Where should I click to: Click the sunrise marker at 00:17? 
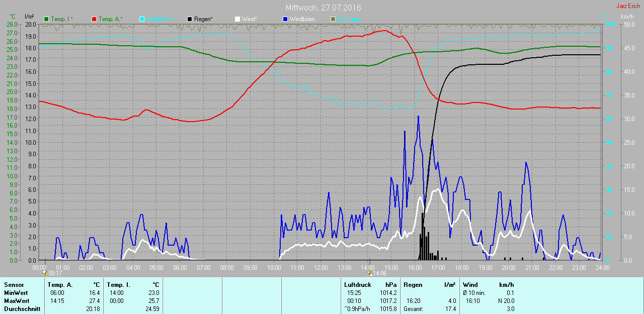point(45,273)
